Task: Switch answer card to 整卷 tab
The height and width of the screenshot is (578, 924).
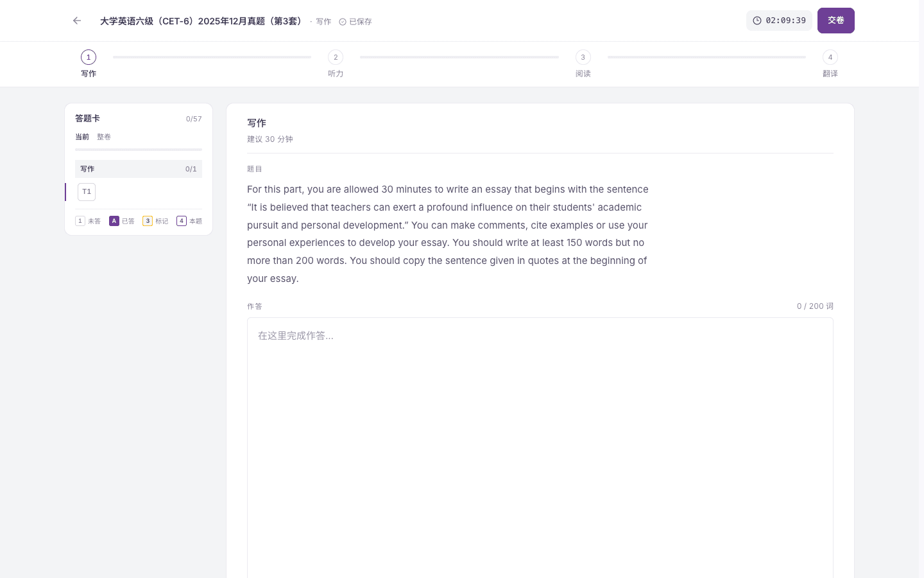Action: coord(104,137)
